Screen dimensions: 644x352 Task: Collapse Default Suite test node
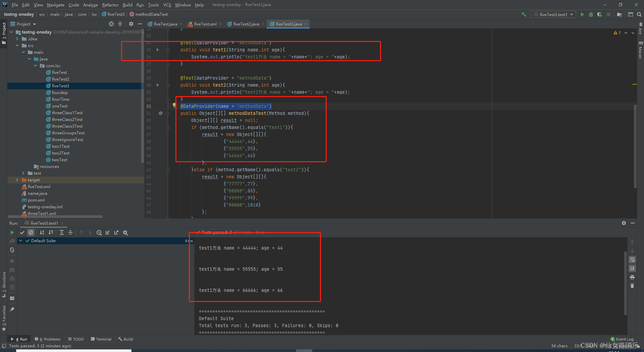[x=21, y=241]
